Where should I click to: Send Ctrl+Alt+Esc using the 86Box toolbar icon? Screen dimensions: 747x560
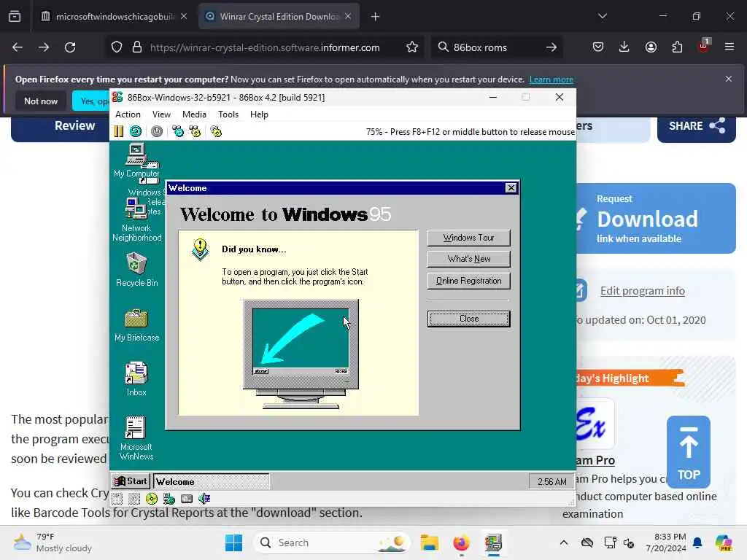coord(195,131)
